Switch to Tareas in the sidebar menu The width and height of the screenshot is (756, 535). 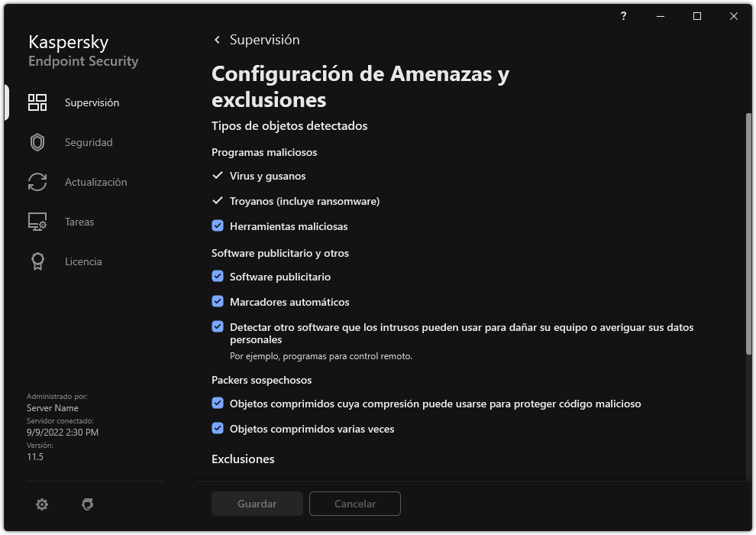pos(79,222)
